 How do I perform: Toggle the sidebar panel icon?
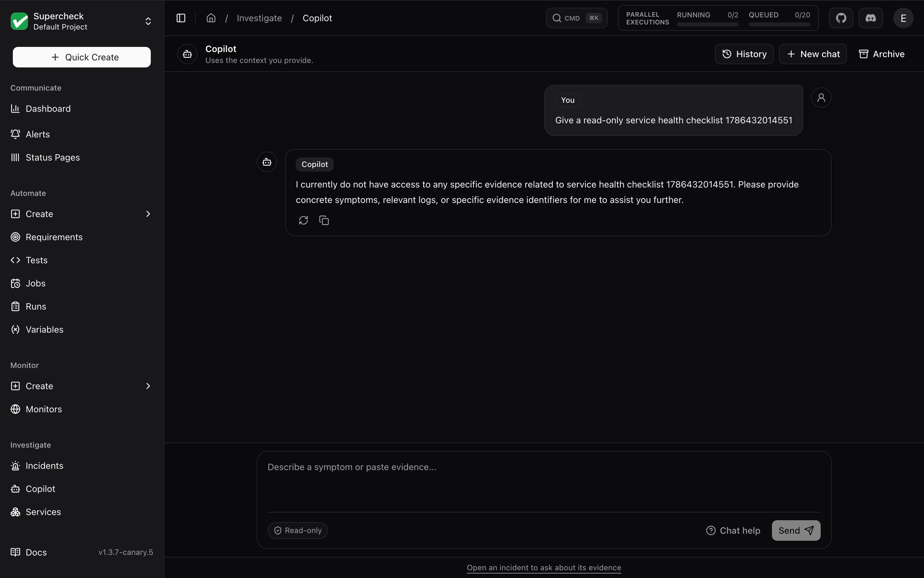[181, 18]
